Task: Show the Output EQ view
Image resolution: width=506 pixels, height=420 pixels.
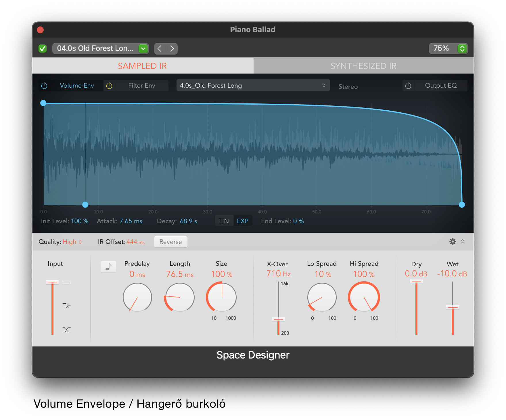Action: 441,86
